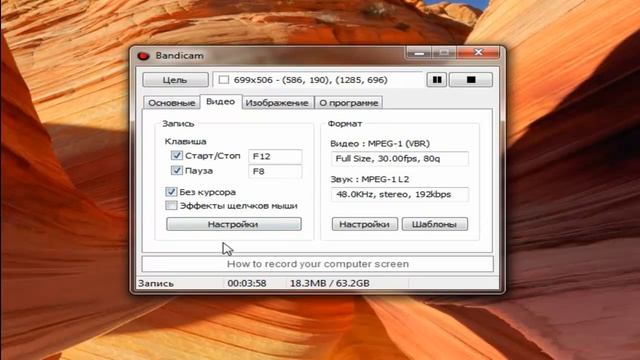Screen dimensions: 640x360
Task: Enable Эффекты щелчков мыши checkbox
Action: click(x=171, y=205)
